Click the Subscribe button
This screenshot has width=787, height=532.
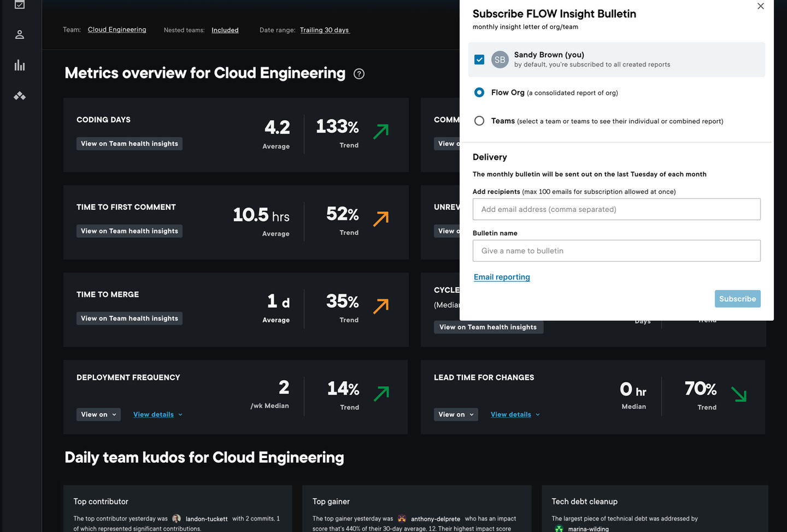(738, 299)
